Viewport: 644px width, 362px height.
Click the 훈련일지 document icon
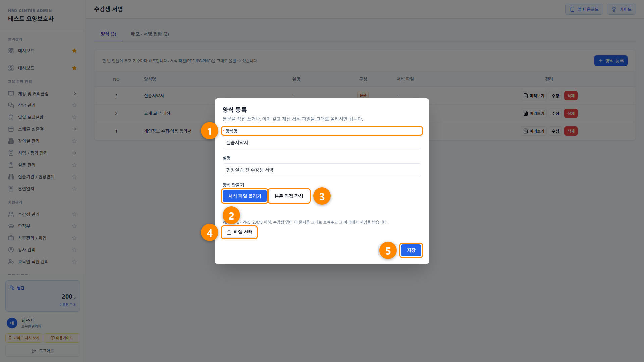[11, 189]
